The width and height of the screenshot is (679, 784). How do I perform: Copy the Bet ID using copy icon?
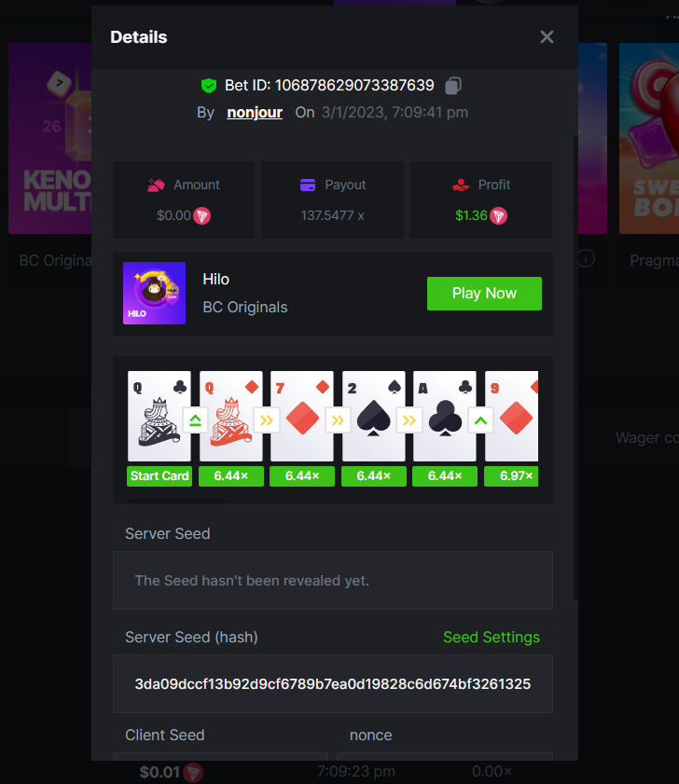(x=453, y=86)
